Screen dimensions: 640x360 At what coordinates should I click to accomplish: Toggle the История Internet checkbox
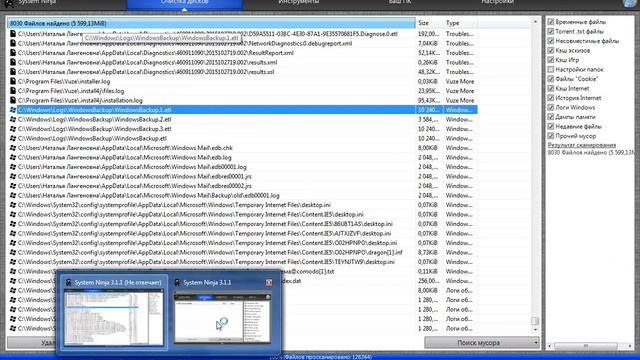pyautogui.click(x=551, y=98)
